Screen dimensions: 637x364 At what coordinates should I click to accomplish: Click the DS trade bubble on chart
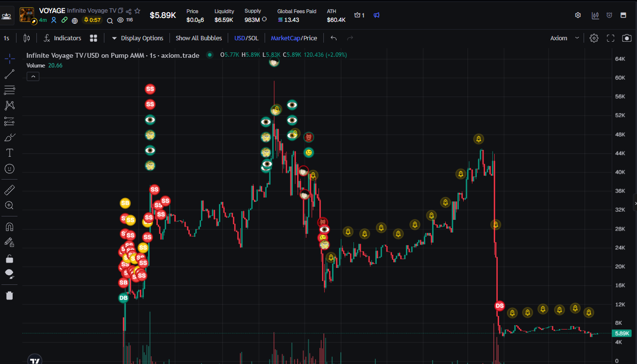click(x=500, y=305)
